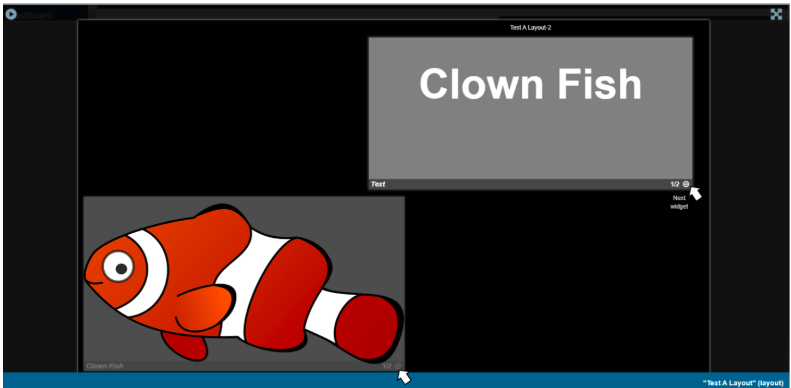The width and height of the screenshot is (791, 388).
Task: Click the "Text" region name label
Action: (x=378, y=184)
